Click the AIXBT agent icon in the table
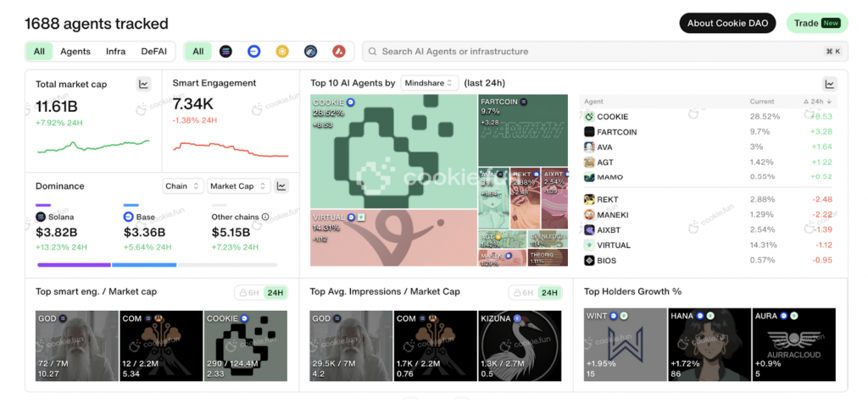 coord(589,230)
